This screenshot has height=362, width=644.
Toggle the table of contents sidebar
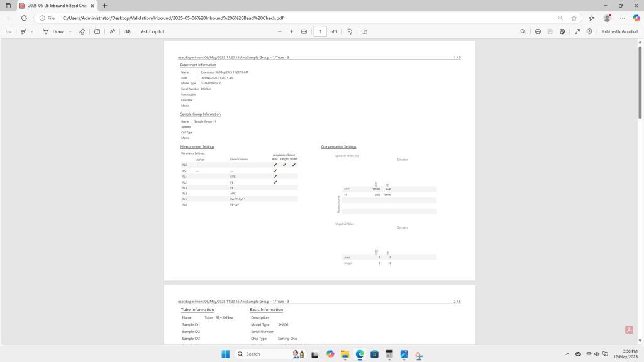click(x=9, y=31)
